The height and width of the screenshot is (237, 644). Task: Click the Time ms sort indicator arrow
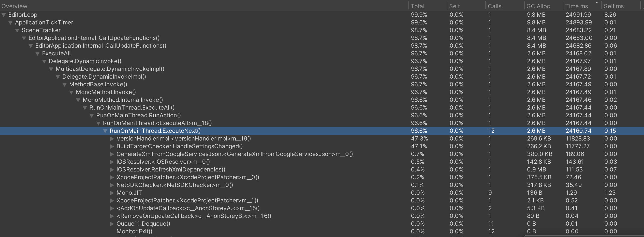[x=597, y=3]
